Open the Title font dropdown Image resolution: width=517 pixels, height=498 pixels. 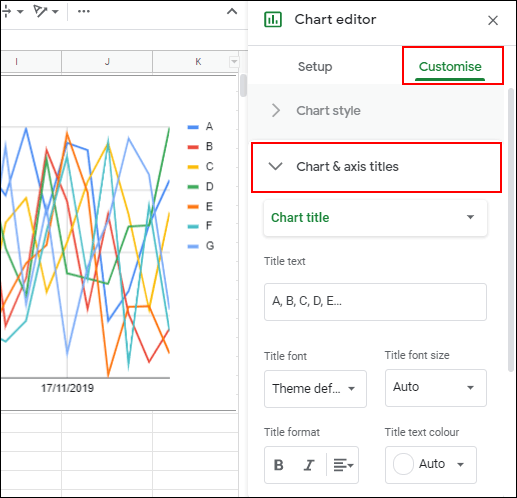tap(315, 389)
